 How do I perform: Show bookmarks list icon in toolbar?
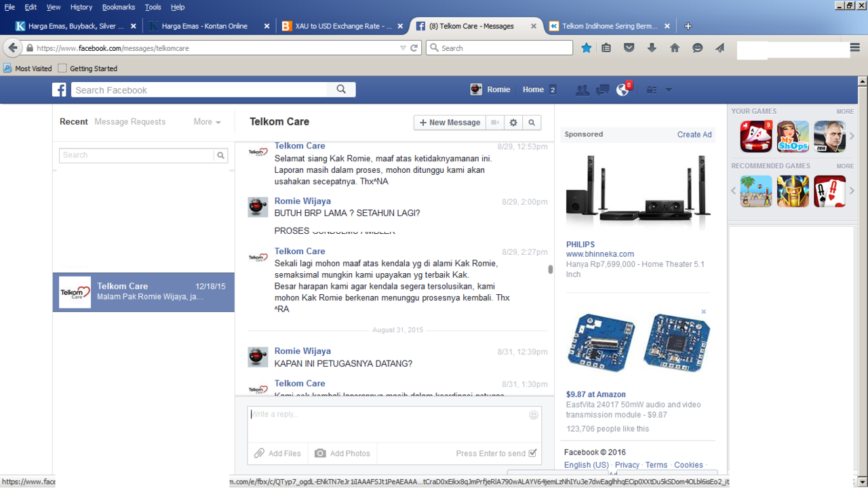tap(606, 48)
